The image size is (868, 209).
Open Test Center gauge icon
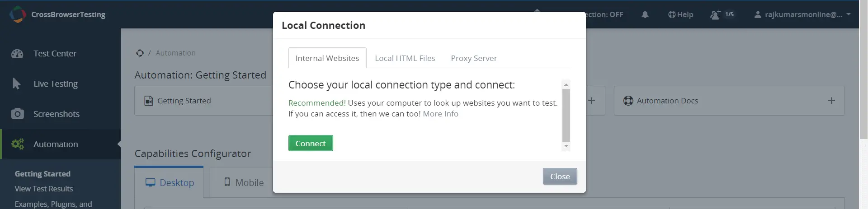[17, 54]
